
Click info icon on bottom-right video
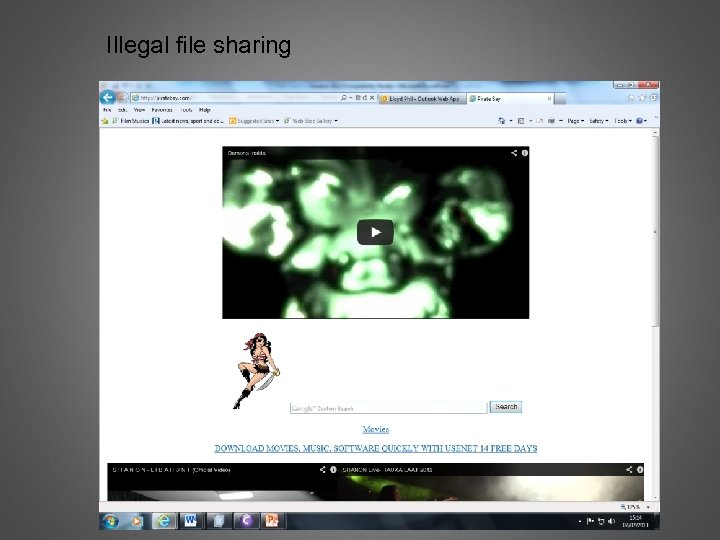click(x=640, y=469)
